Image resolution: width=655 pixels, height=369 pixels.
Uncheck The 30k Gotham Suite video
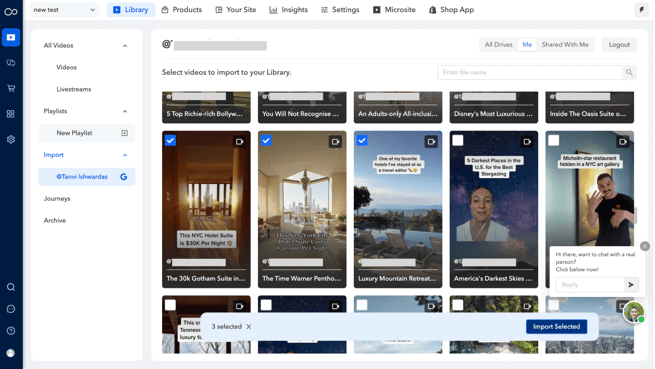tap(170, 140)
